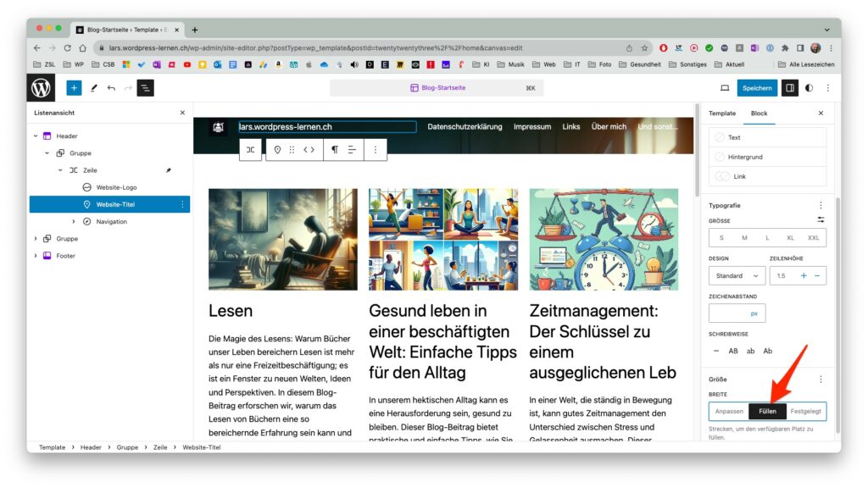
Task: Expand the Navigation item in list view
Action: pos(74,221)
